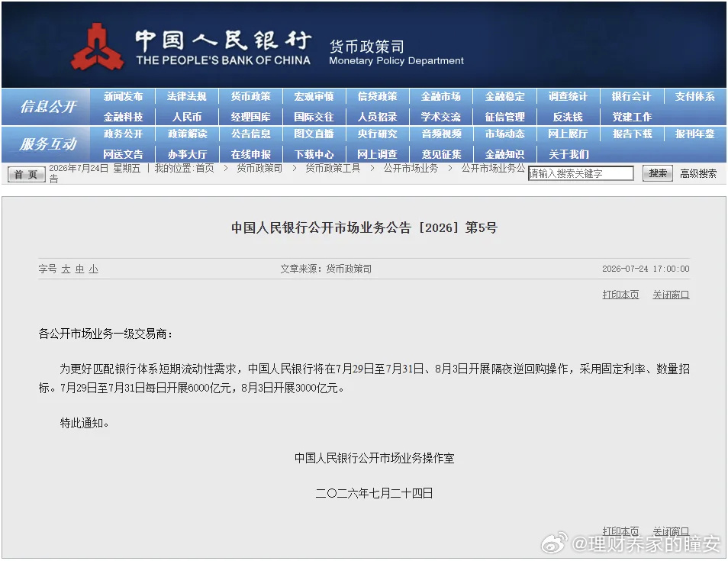Click the 意见征集 link

(x=441, y=155)
